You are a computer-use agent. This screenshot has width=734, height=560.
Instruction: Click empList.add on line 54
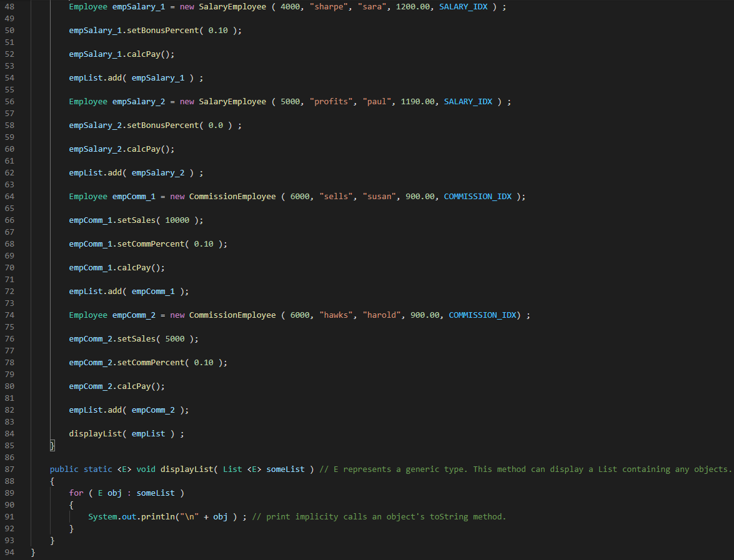coord(97,77)
